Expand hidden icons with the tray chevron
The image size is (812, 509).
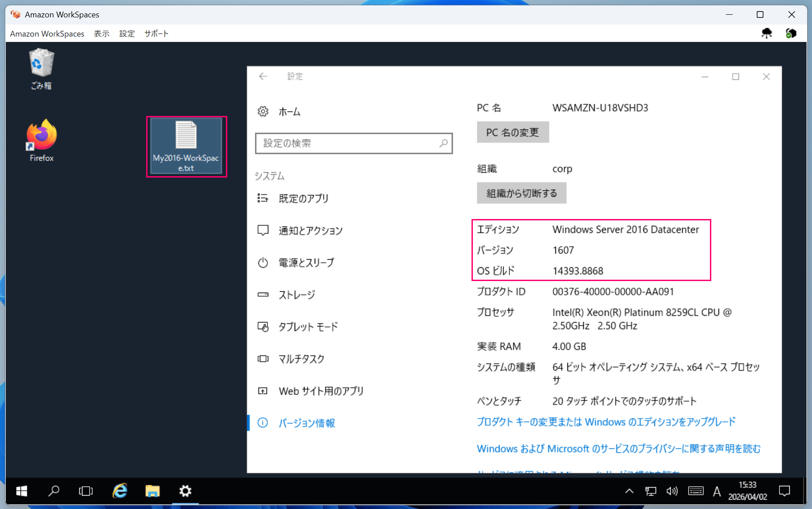629,491
